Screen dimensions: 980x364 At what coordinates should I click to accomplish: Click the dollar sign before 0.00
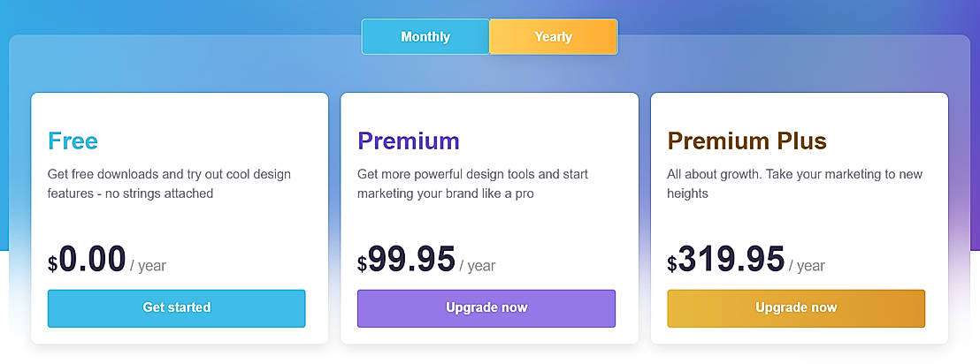53,264
